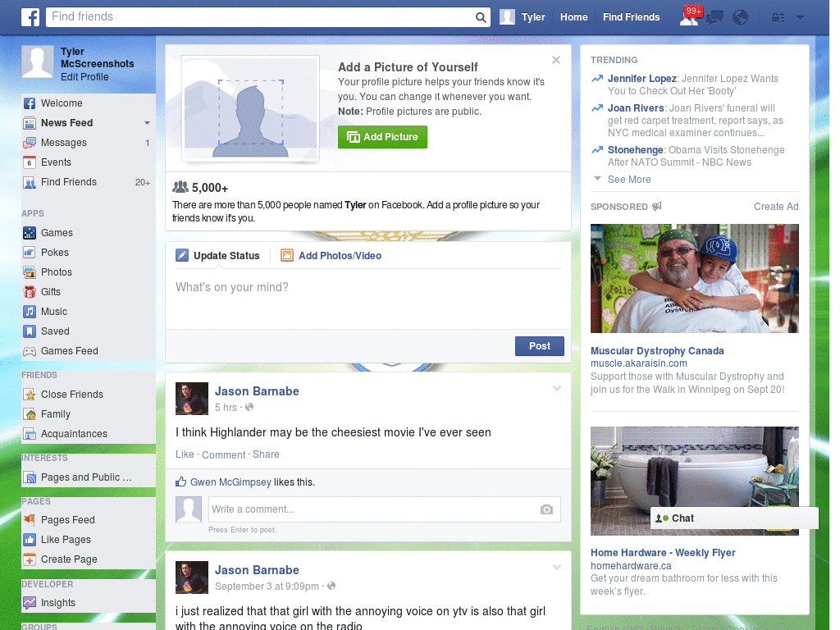Open Like Pages
Viewport: 840px width, 630px height.
click(x=89, y=540)
